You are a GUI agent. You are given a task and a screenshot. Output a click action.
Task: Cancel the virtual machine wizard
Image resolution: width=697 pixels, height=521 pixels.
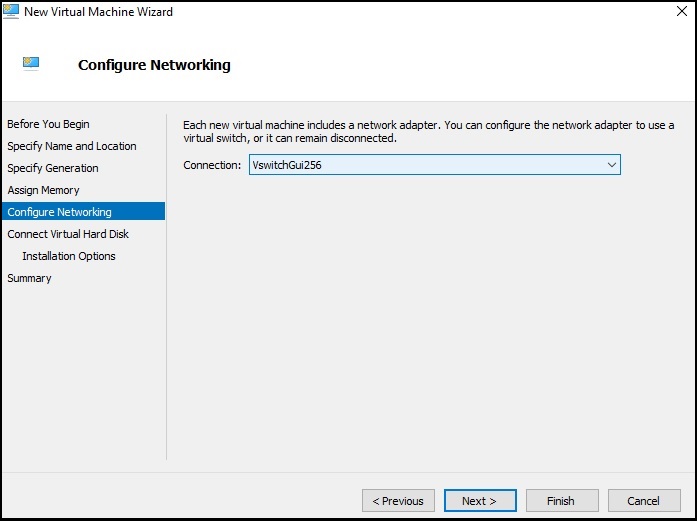click(643, 501)
